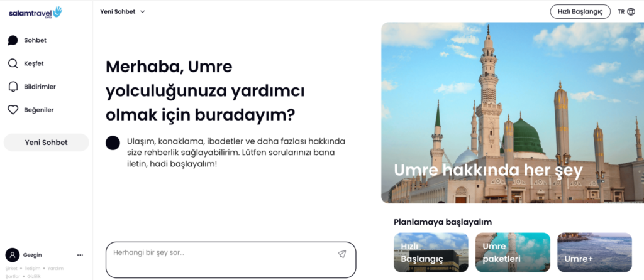
Task: Click the 'Merhaba, Umre yolculuğunuza' greeting heading
Action: (x=205, y=91)
